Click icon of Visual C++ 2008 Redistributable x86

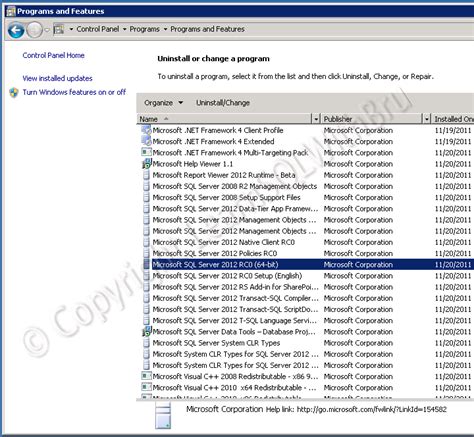pos(146,376)
